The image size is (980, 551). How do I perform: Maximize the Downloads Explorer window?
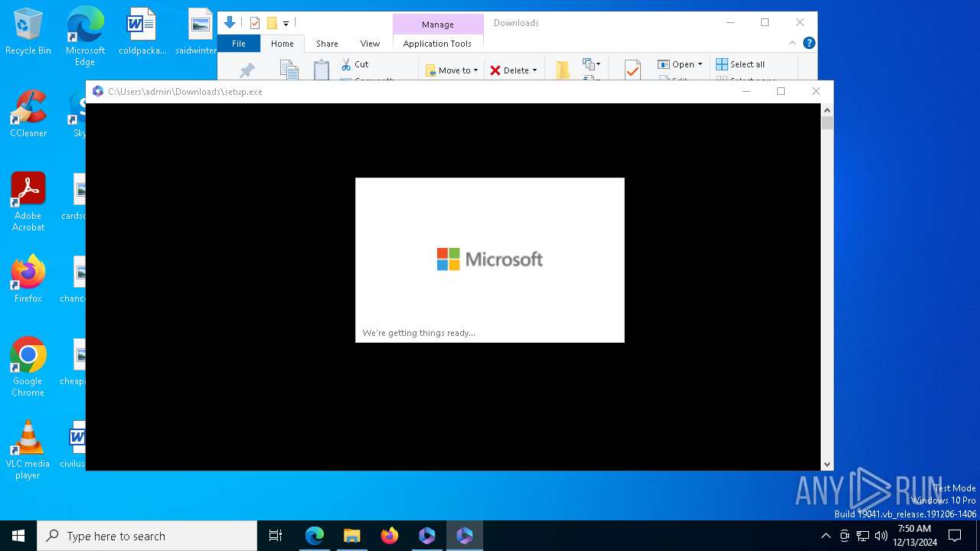(765, 23)
